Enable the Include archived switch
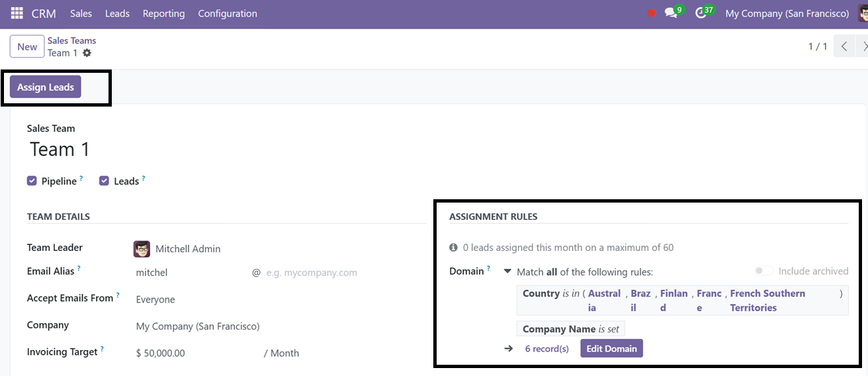 click(x=763, y=271)
